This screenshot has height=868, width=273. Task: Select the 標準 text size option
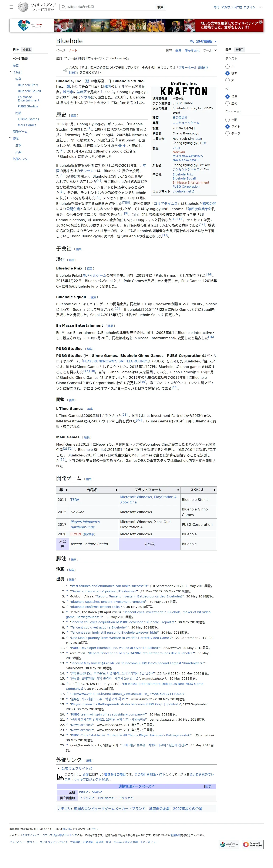[227, 73]
